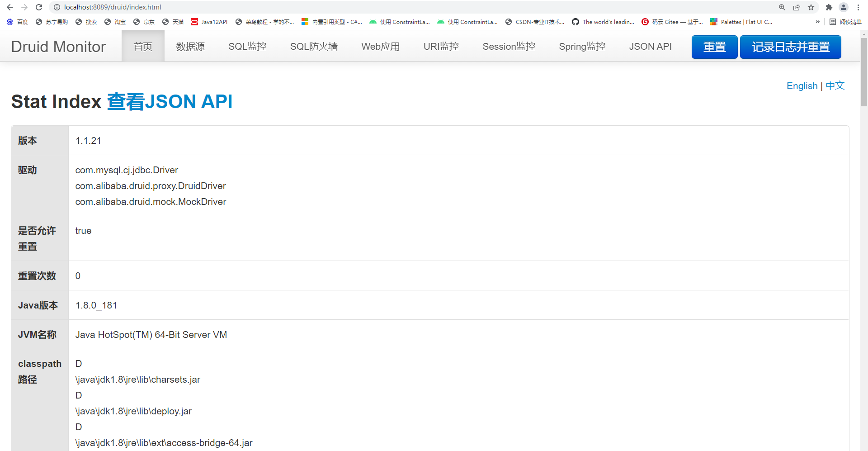Click the page vertical scrollbar thumb
The width and height of the screenshot is (868, 451).
click(x=864, y=71)
